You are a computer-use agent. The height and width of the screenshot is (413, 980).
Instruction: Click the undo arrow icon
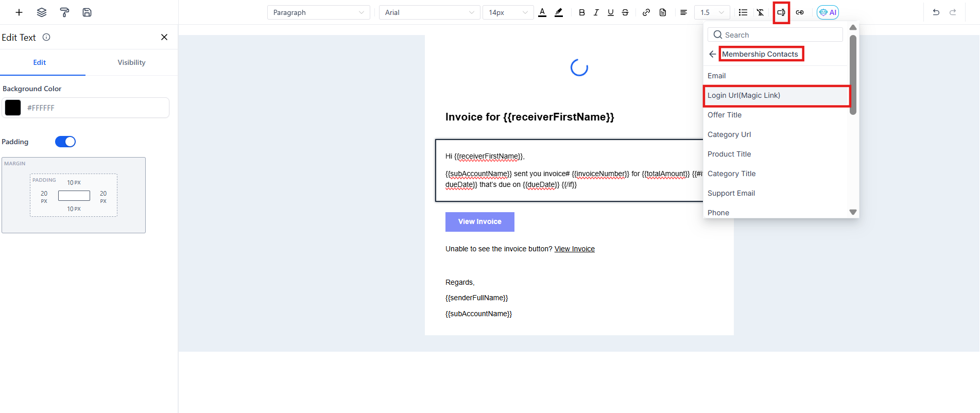tap(936, 12)
